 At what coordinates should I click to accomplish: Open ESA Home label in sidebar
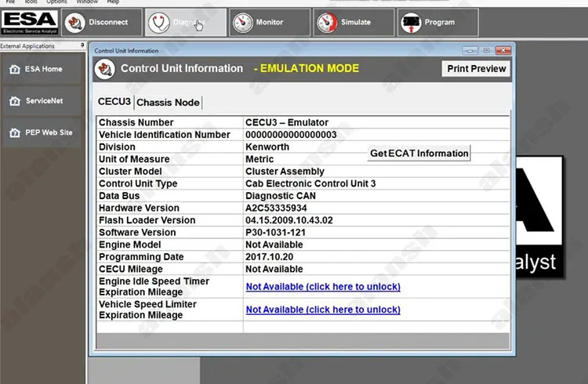pyautogui.click(x=43, y=69)
